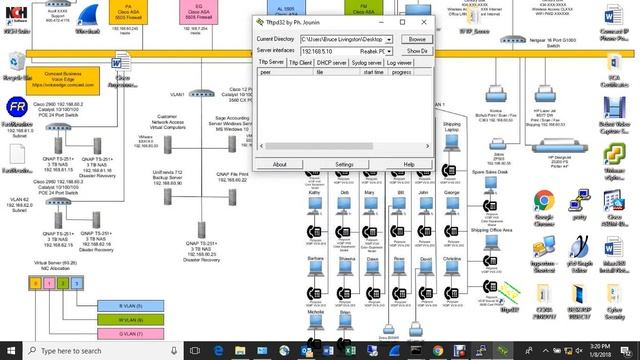Click the Browse button in Tftpd32
This screenshot has height=360, width=640.
pos(417,39)
